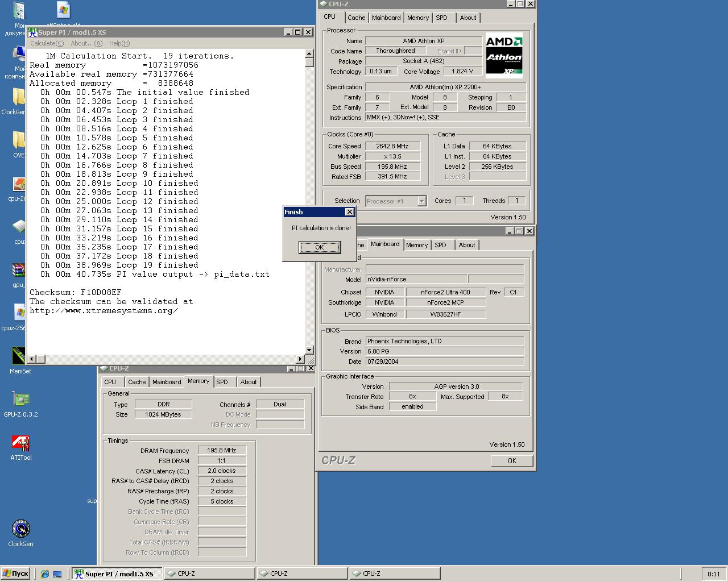Click chipset value 'nForce2 Ultra 400'
728x582 pixels.
[x=446, y=292]
